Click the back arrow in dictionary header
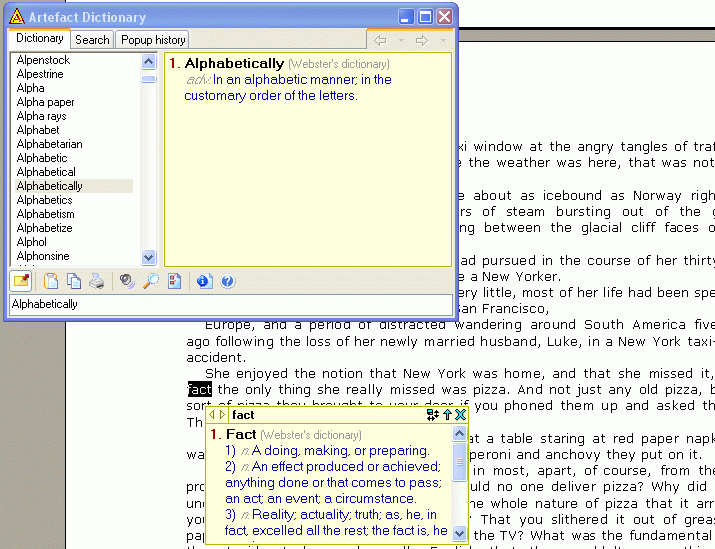The width and height of the screenshot is (715, 549). (380, 41)
